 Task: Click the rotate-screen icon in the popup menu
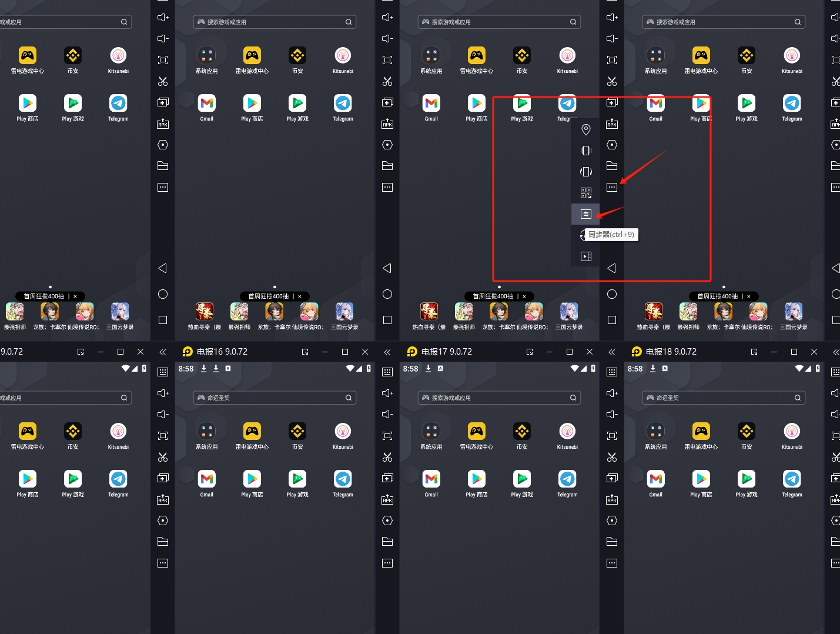coord(585,172)
